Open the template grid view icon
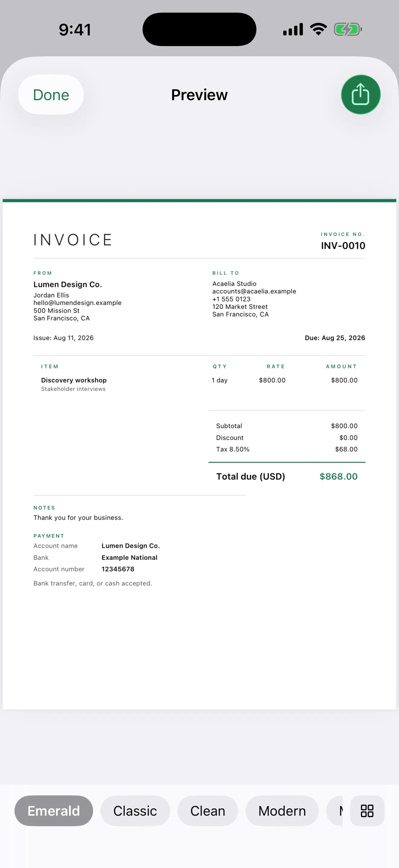 [367, 811]
